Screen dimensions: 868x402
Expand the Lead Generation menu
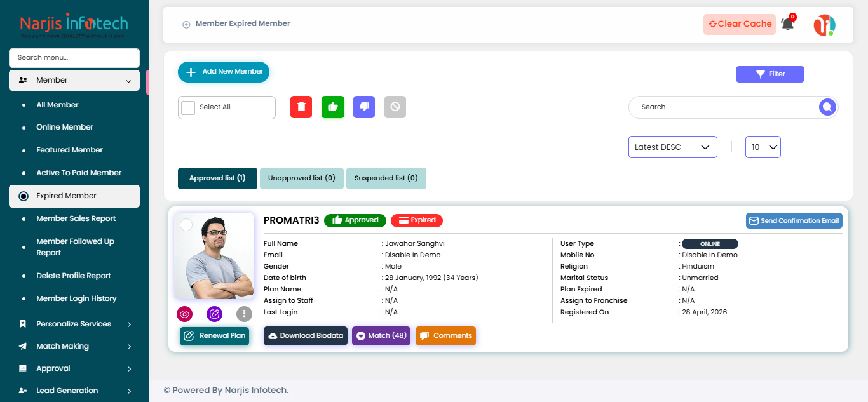coord(74,391)
